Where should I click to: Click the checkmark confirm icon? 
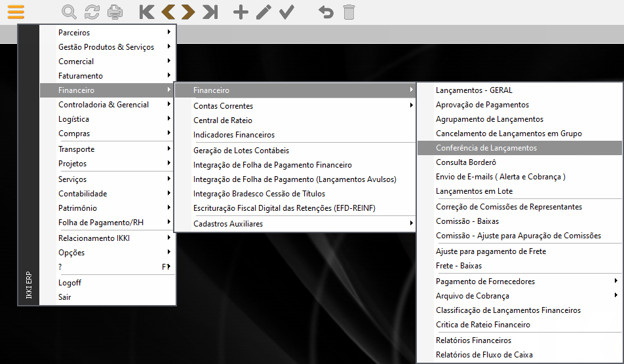pyautogui.click(x=286, y=12)
